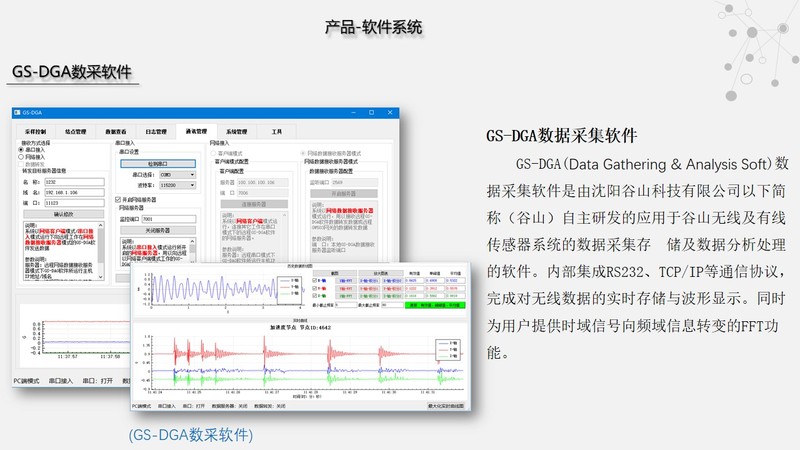This screenshot has height=450, width=800.
Task: Select the 通讯管理 tab
Action: point(196,131)
